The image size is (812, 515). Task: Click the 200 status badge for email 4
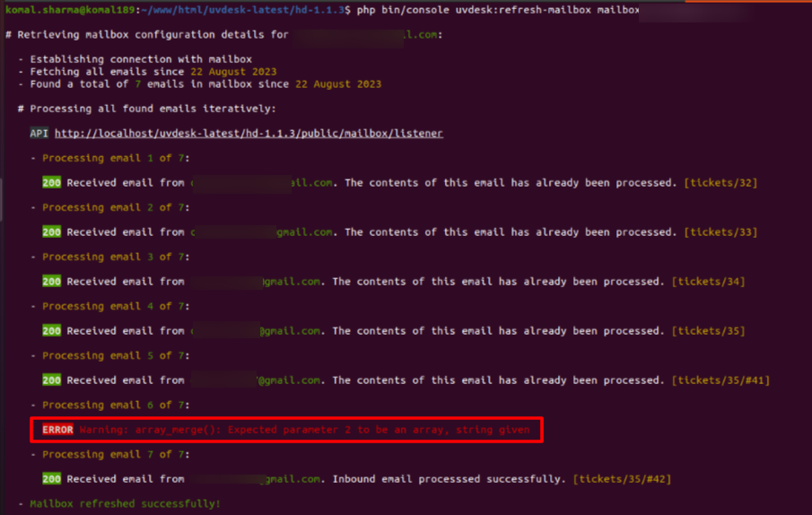51,331
